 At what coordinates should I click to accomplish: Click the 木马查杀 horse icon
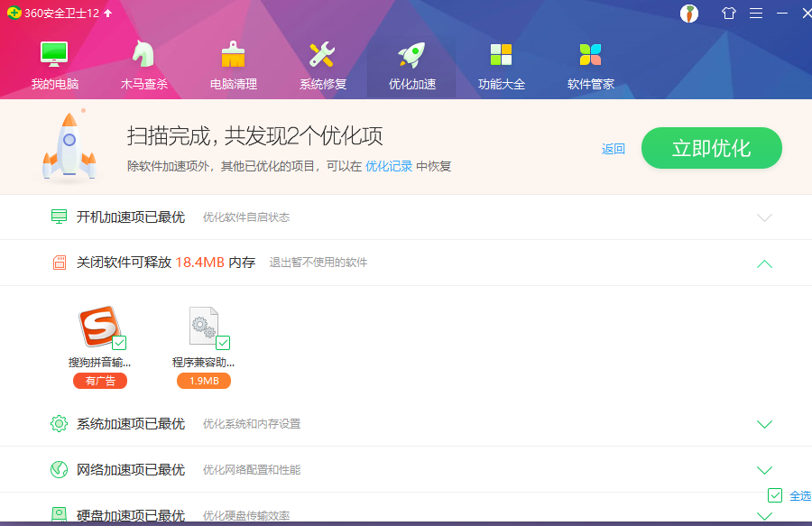[144, 54]
